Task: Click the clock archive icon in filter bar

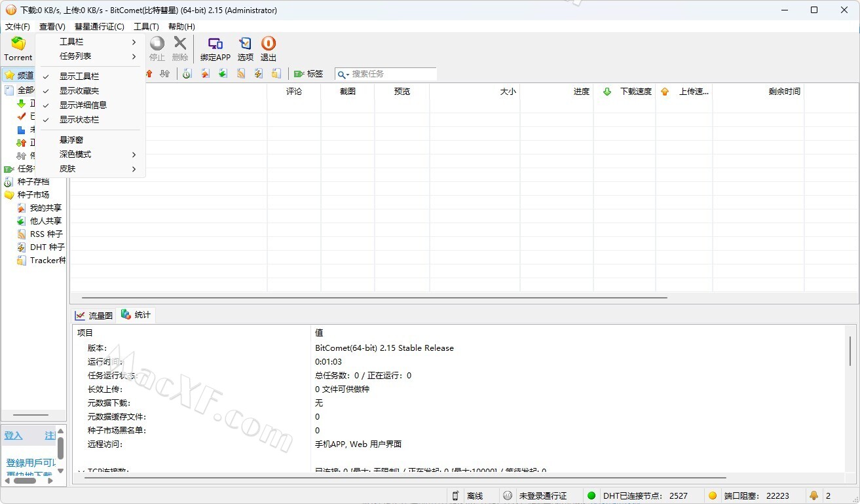Action: click(187, 74)
